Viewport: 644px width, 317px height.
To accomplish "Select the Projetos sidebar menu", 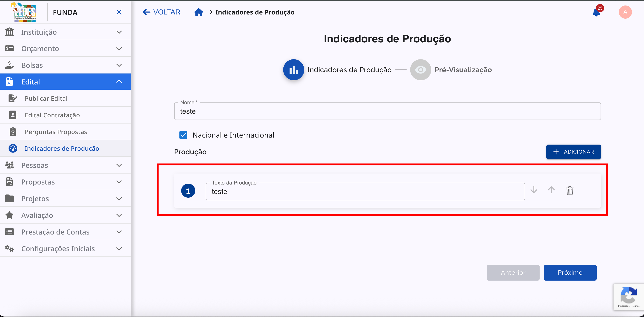I will pyautogui.click(x=35, y=199).
